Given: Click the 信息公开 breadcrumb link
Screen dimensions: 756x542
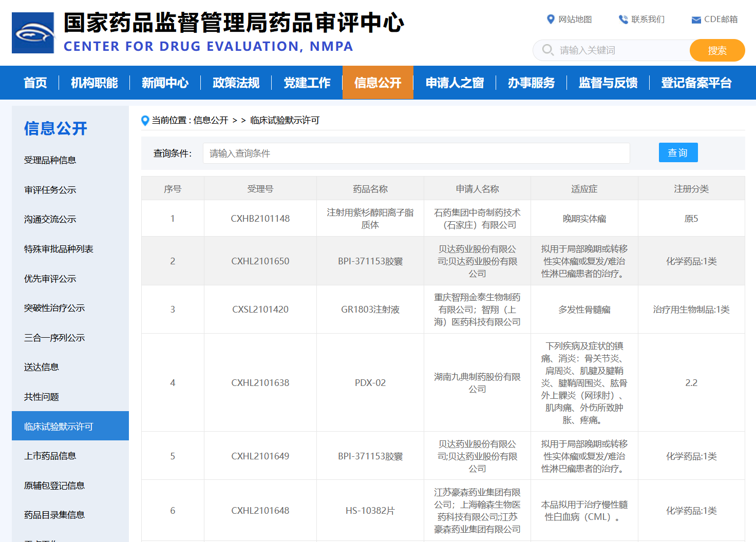Looking at the screenshot, I should 211,121.
